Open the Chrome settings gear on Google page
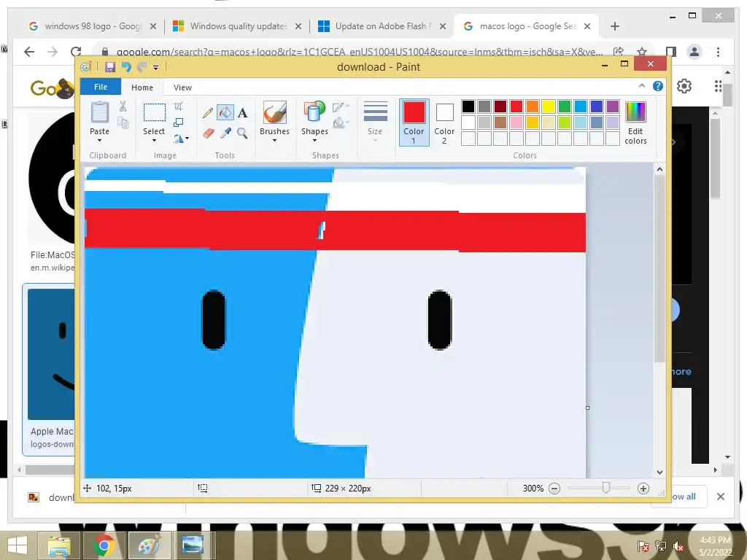Image resolution: width=747 pixels, height=560 pixels. click(684, 86)
